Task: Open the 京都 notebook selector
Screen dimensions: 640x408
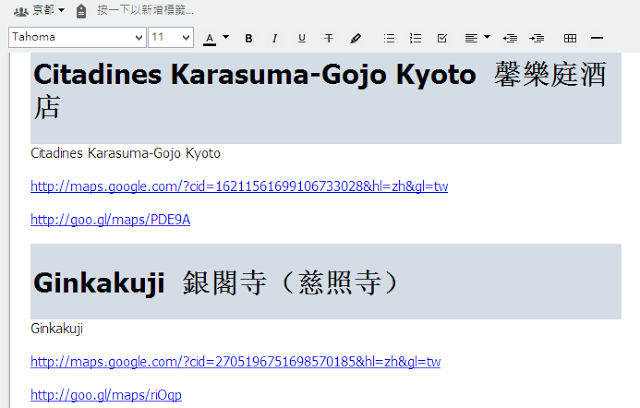Action: coord(40,10)
